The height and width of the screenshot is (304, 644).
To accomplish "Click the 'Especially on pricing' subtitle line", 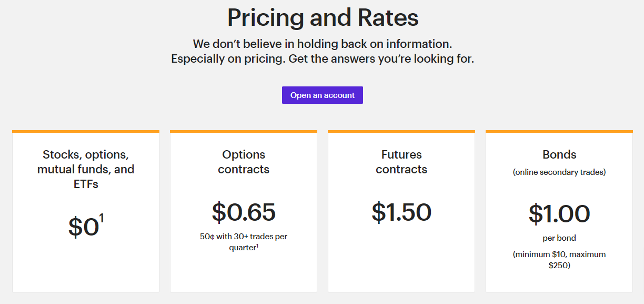I will (322, 59).
